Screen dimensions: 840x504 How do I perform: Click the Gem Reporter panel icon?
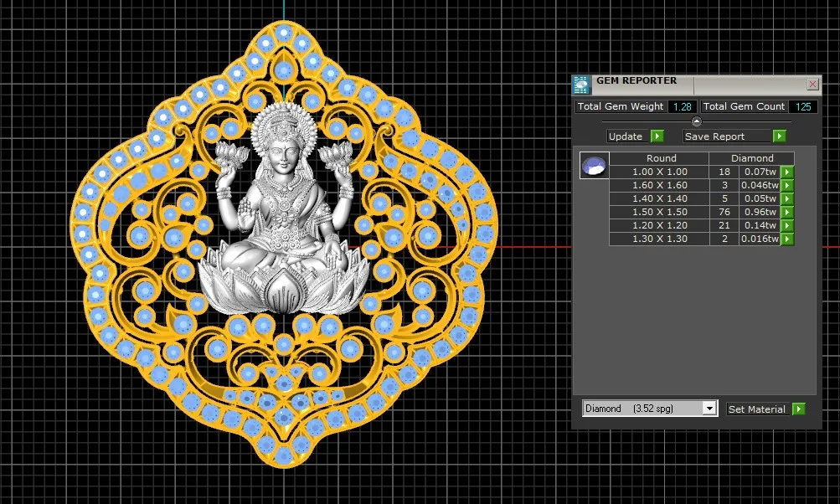[581, 85]
